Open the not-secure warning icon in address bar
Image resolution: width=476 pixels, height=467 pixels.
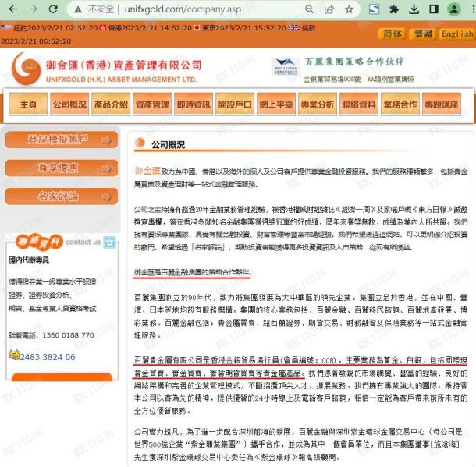tap(78, 9)
